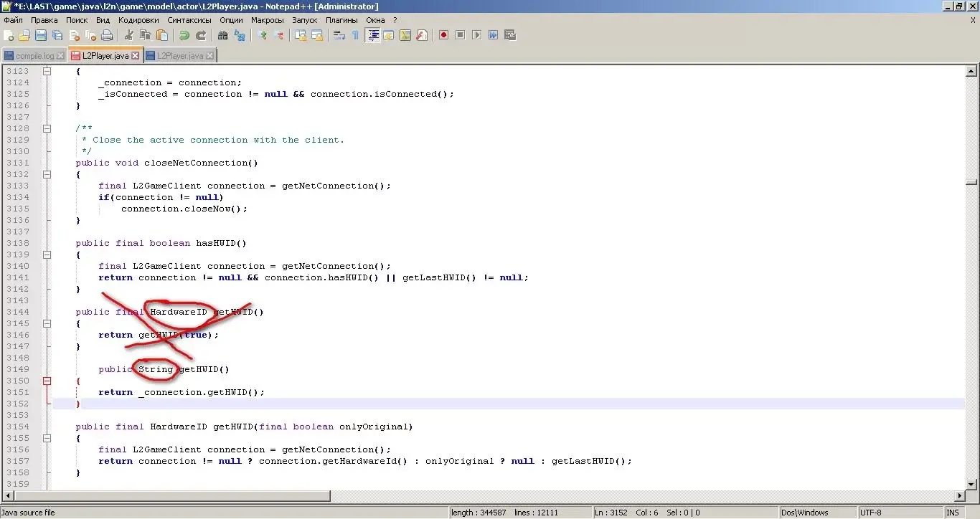Save the current file via toolbar
The height and width of the screenshot is (519, 980).
(x=41, y=35)
